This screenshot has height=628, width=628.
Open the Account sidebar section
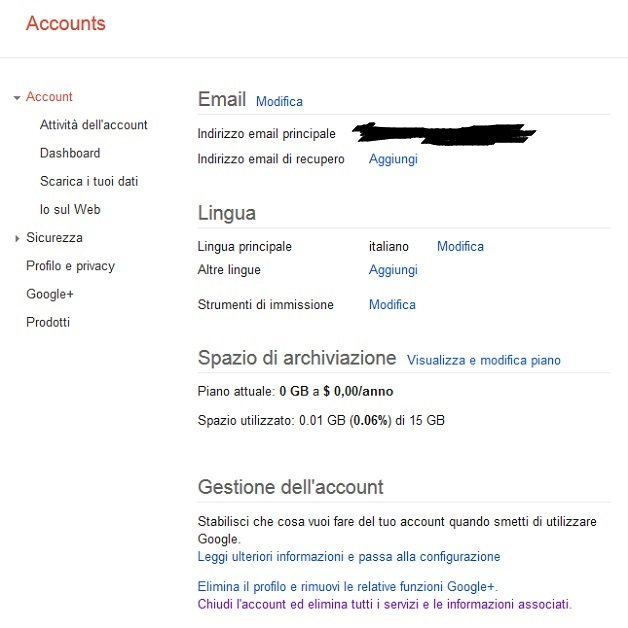point(49,97)
